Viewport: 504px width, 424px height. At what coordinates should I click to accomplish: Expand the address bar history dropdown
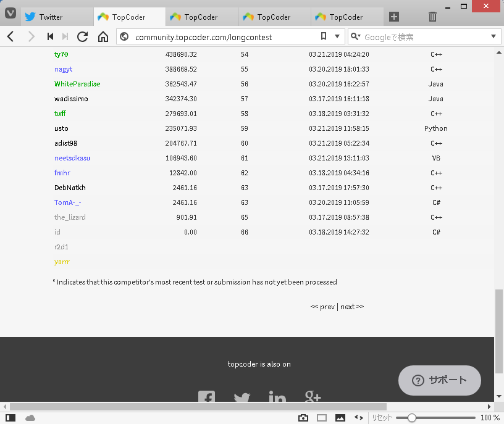tap(337, 36)
